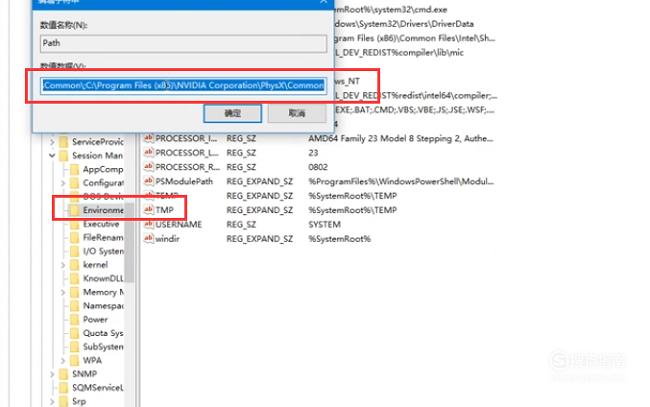
Task: Select the windir value name
Action: [x=167, y=239]
